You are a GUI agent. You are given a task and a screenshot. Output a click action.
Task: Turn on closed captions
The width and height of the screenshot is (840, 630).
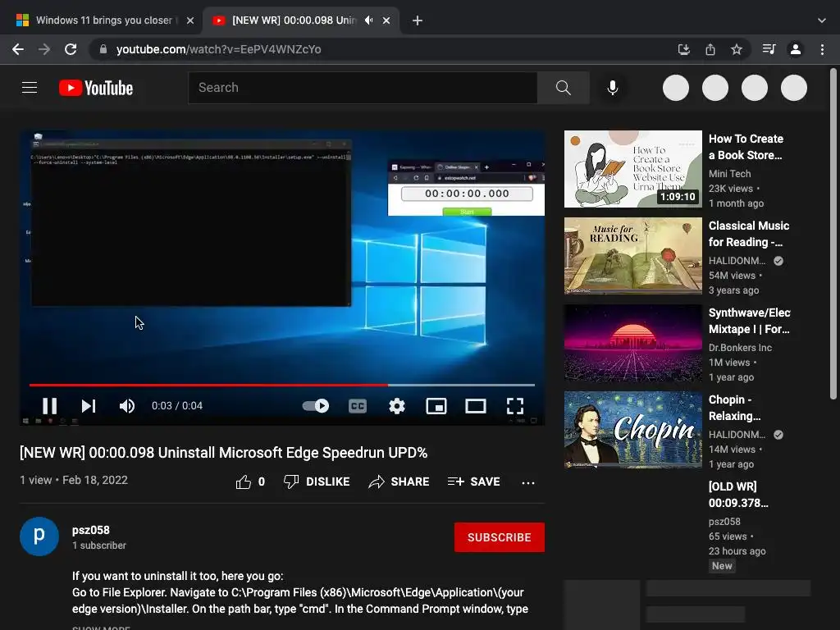point(358,406)
